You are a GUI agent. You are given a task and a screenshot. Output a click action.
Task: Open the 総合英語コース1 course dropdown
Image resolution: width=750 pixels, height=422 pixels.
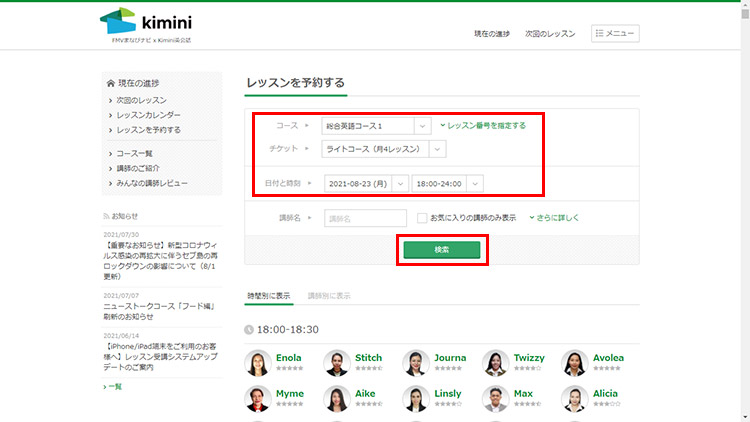point(376,126)
